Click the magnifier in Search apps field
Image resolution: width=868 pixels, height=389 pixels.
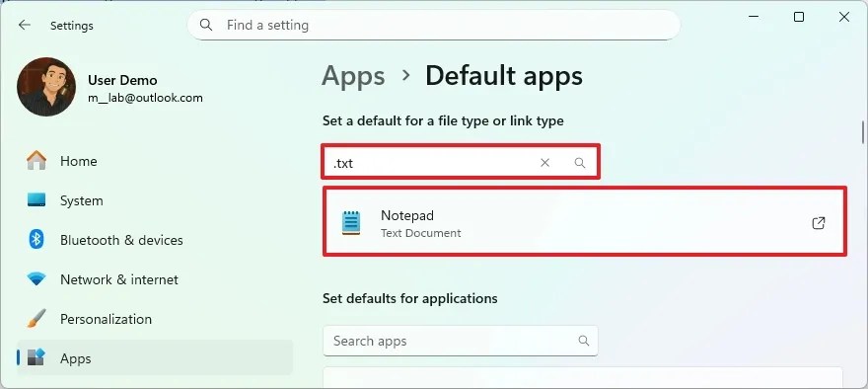tap(584, 341)
